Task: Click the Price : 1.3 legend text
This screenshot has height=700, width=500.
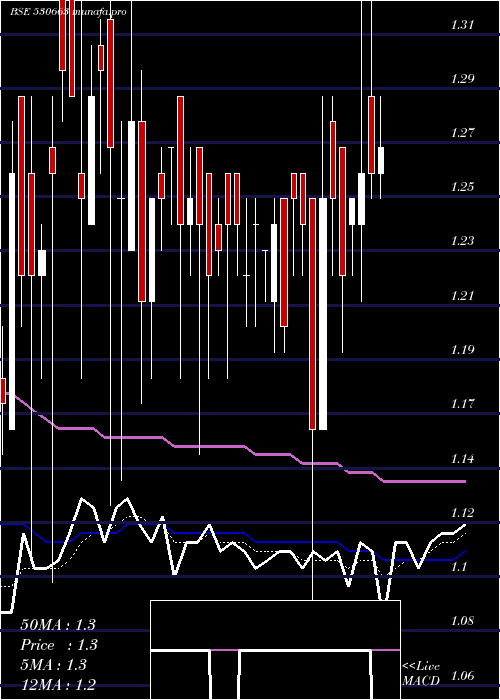Action: (x=58, y=645)
